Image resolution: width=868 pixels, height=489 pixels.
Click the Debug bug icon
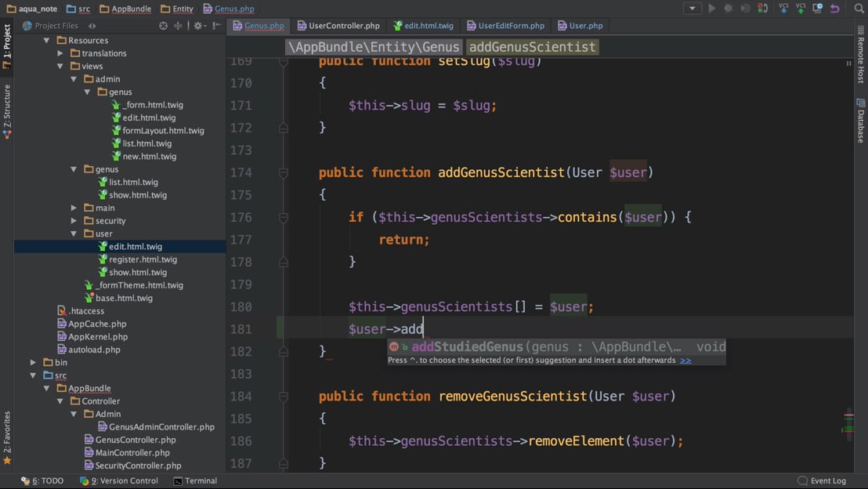point(729,9)
